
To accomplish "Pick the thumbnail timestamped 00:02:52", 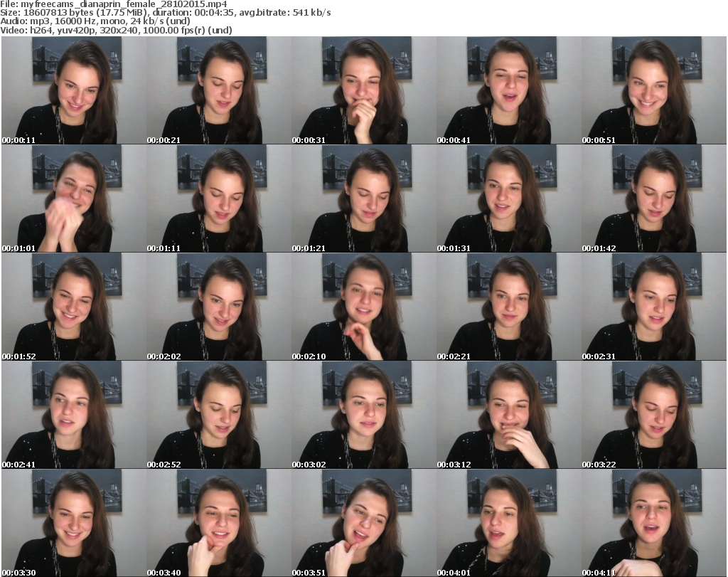I will tap(219, 415).
